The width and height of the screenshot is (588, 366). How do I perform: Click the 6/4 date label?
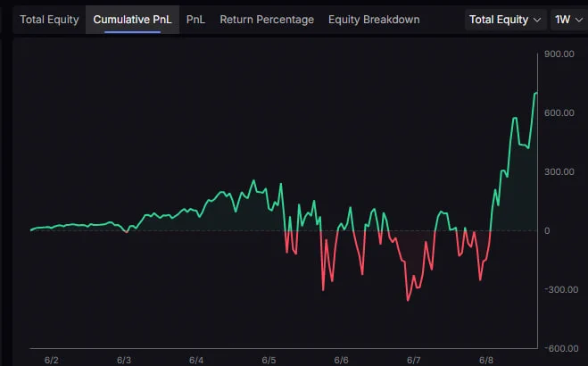196,361
